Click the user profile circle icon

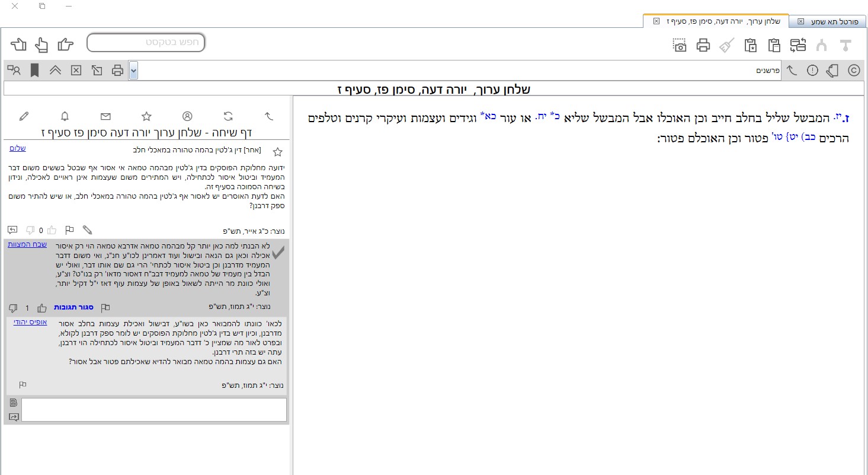[187, 116]
